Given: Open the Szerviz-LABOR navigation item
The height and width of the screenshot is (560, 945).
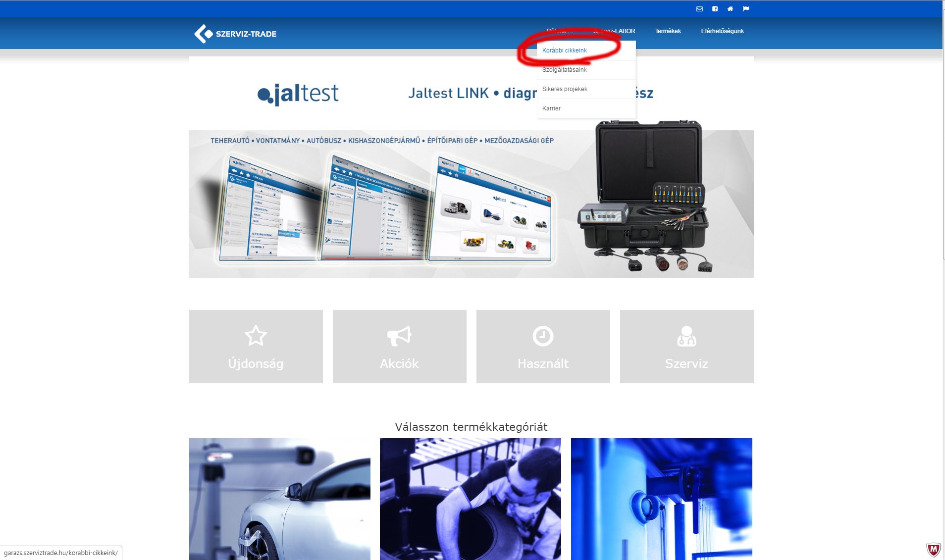Looking at the screenshot, I should pyautogui.click(x=614, y=31).
